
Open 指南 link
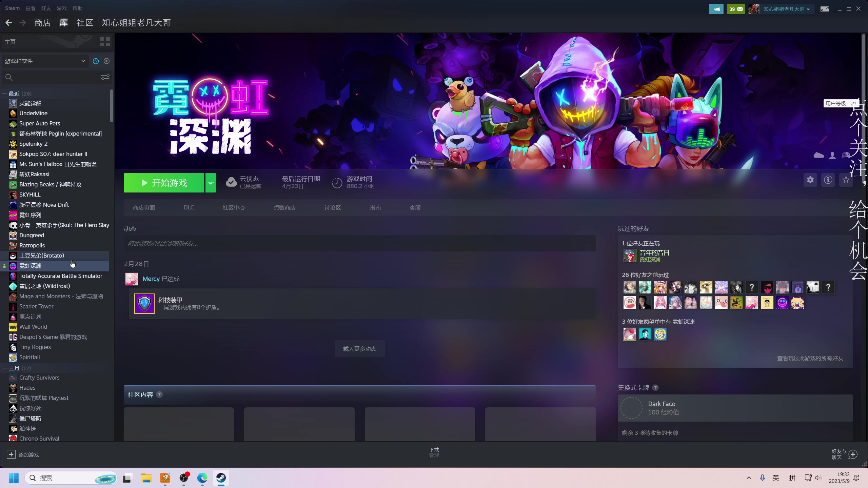pyautogui.click(x=375, y=207)
